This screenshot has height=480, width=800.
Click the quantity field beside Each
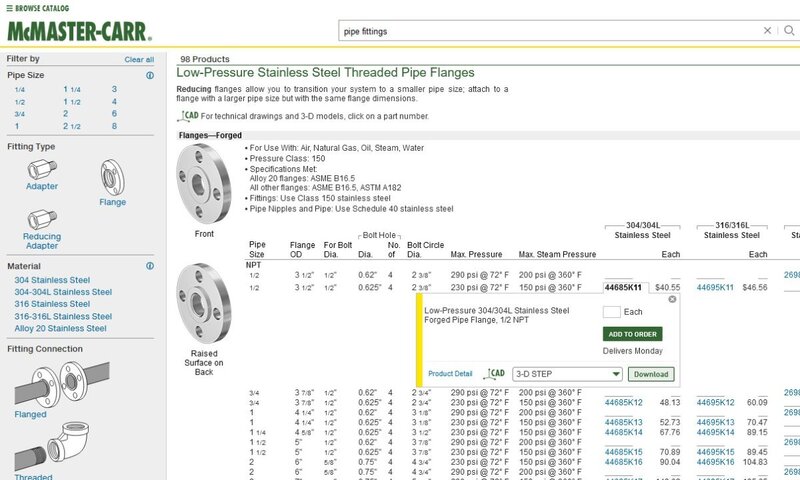(x=612, y=312)
